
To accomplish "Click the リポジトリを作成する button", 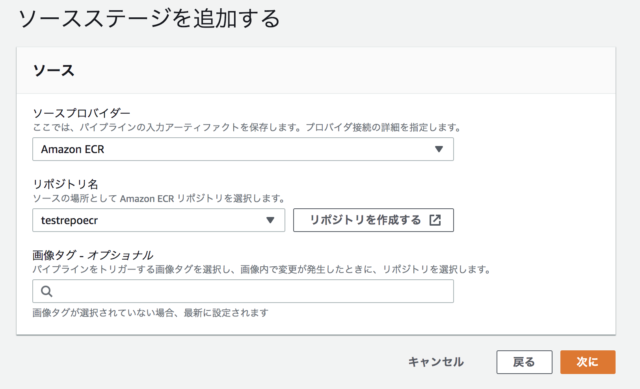I will point(373,220).
